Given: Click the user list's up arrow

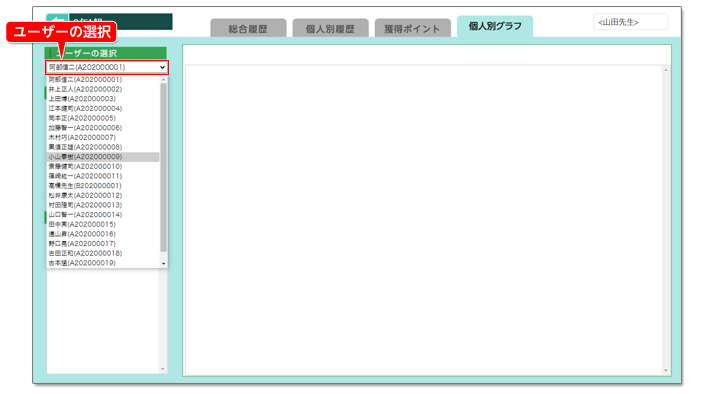Looking at the screenshot, I should click(164, 80).
